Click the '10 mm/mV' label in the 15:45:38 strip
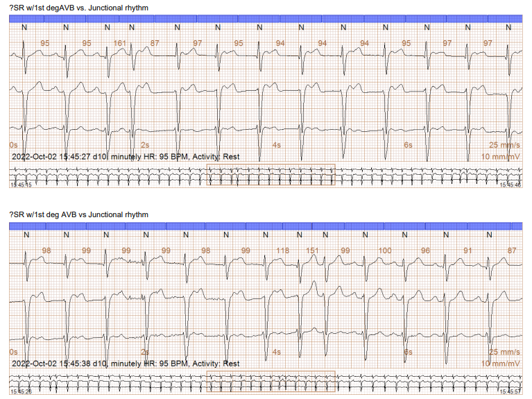Viewport: 532px width, 399px height. [501, 364]
